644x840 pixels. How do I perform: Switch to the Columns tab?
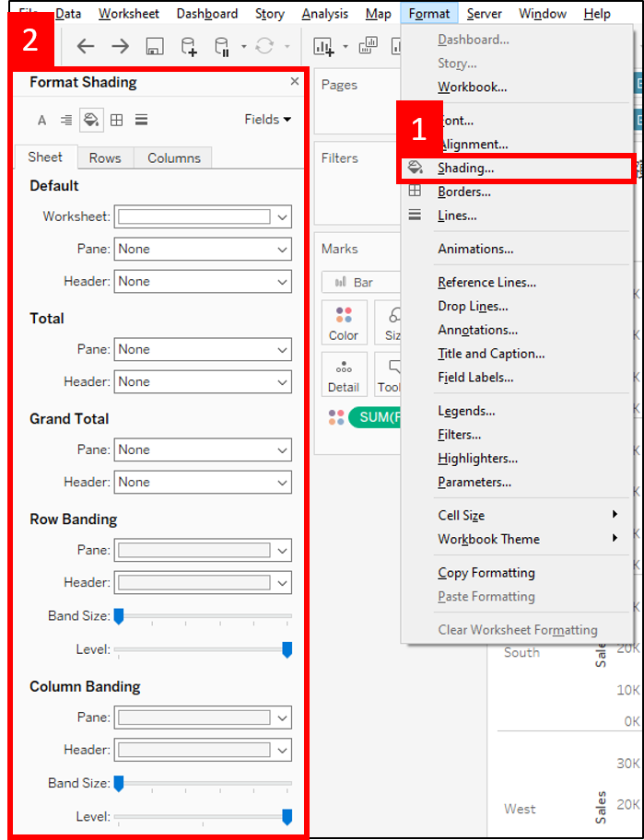pos(173,158)
